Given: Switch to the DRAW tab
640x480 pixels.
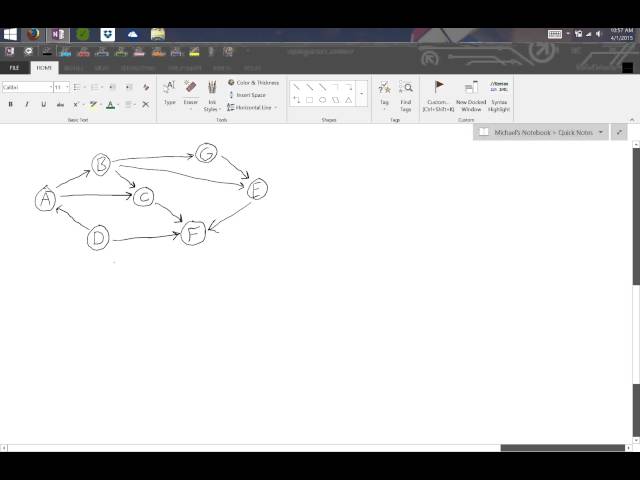Looking at the screenshot, I should click(x=101, y=68).
